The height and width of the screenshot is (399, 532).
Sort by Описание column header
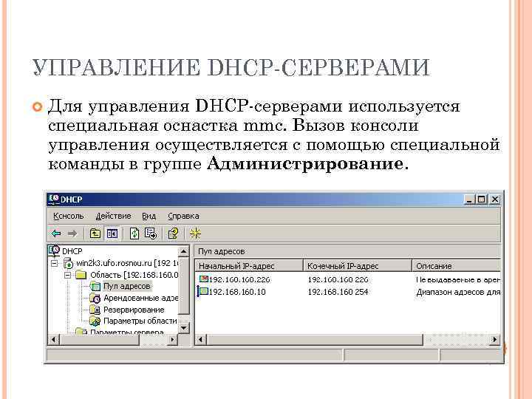457,266
